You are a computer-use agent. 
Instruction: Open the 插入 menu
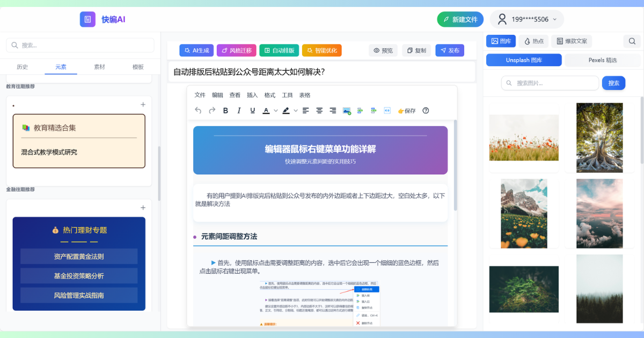(x=252, y=95)
